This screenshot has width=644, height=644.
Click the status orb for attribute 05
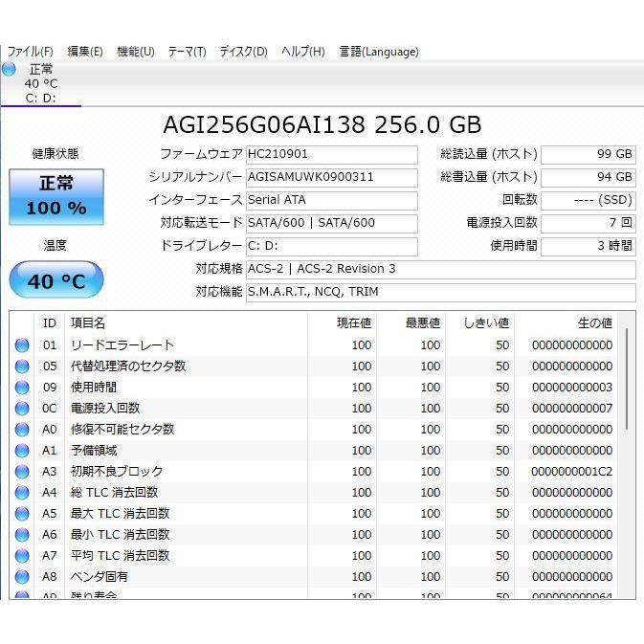tap(22, 366)
